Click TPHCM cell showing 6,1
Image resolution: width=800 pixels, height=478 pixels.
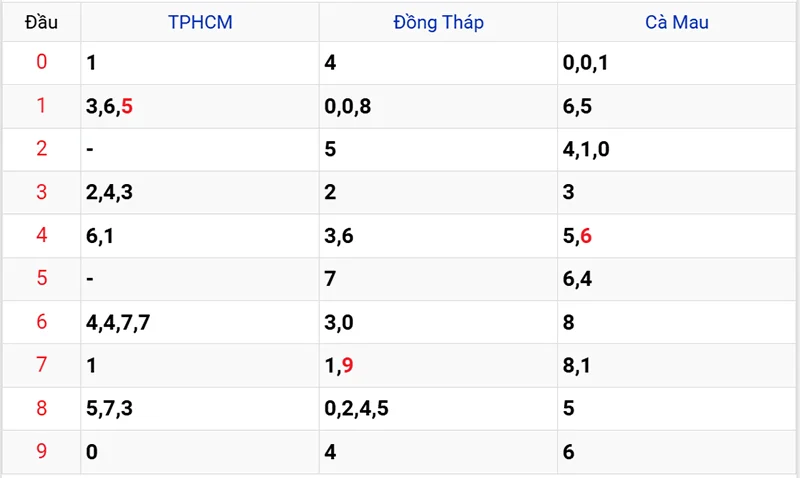tap(100, 236)
